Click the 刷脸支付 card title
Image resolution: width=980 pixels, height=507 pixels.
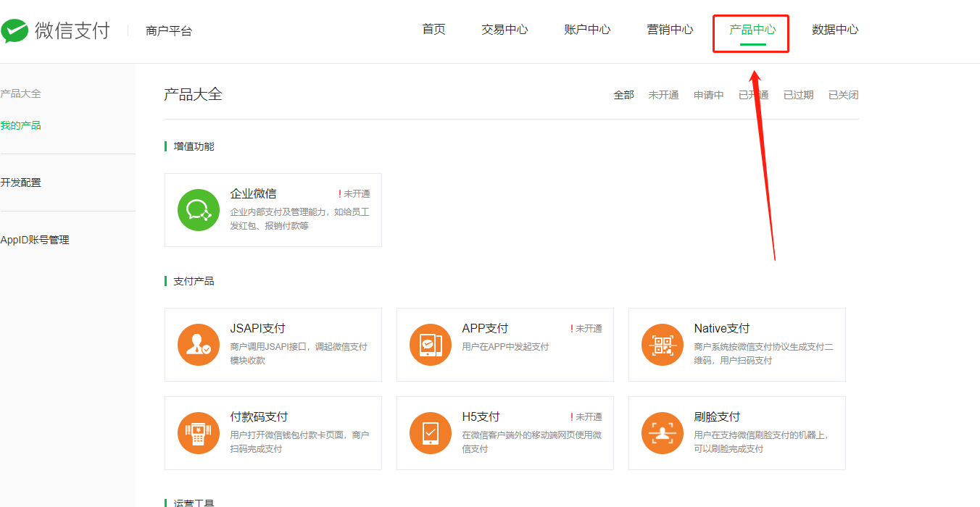coord(717,417)
